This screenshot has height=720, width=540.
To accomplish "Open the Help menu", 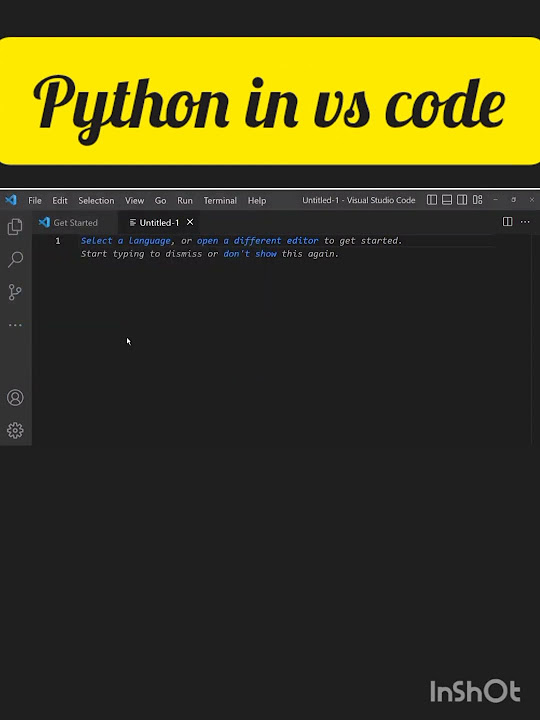I will pos(257,201).
